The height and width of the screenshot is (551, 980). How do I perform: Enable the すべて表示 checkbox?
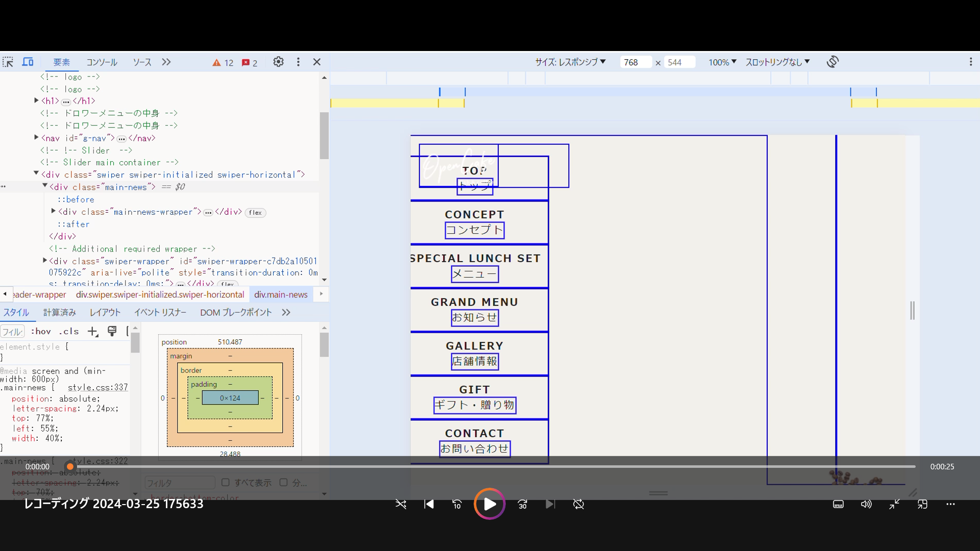pos(226,483)
